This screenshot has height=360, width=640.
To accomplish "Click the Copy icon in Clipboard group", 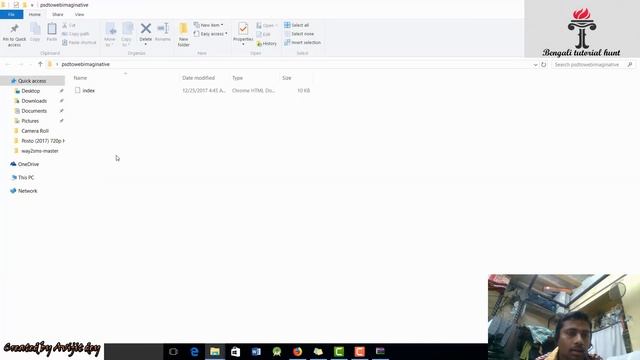I will click(35, 29).
